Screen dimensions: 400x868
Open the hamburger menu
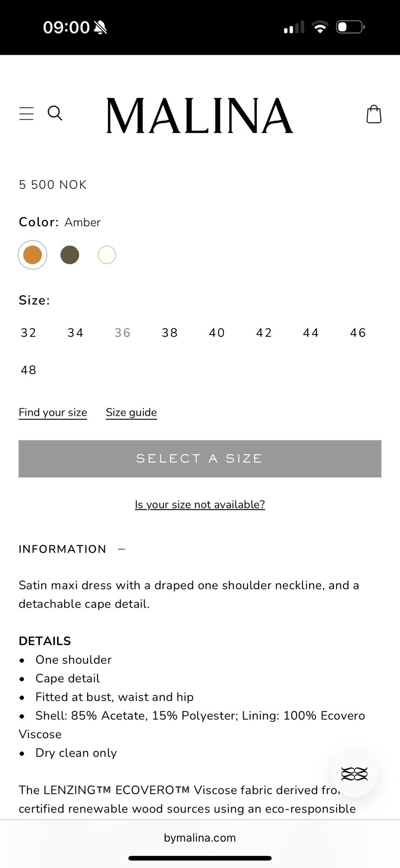tap(26, 113)
